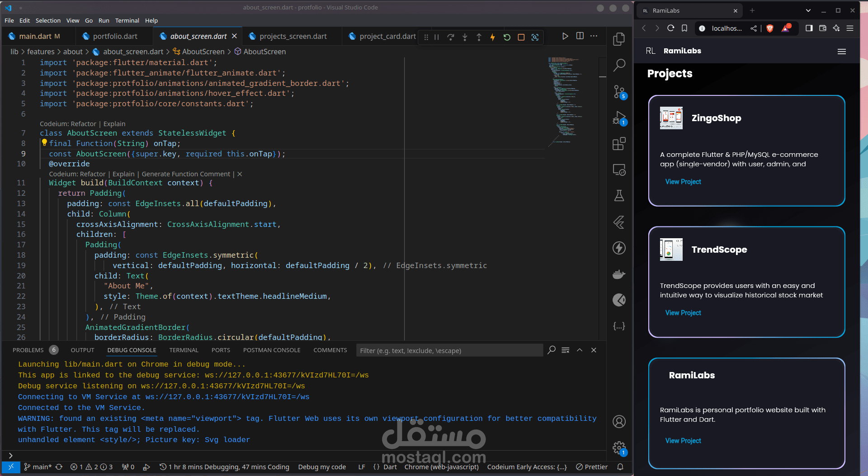Image resolution: width=868 pixels, height=476 pixels.
Task: Open the Manage settings gear
Action: tap(619, 448)
